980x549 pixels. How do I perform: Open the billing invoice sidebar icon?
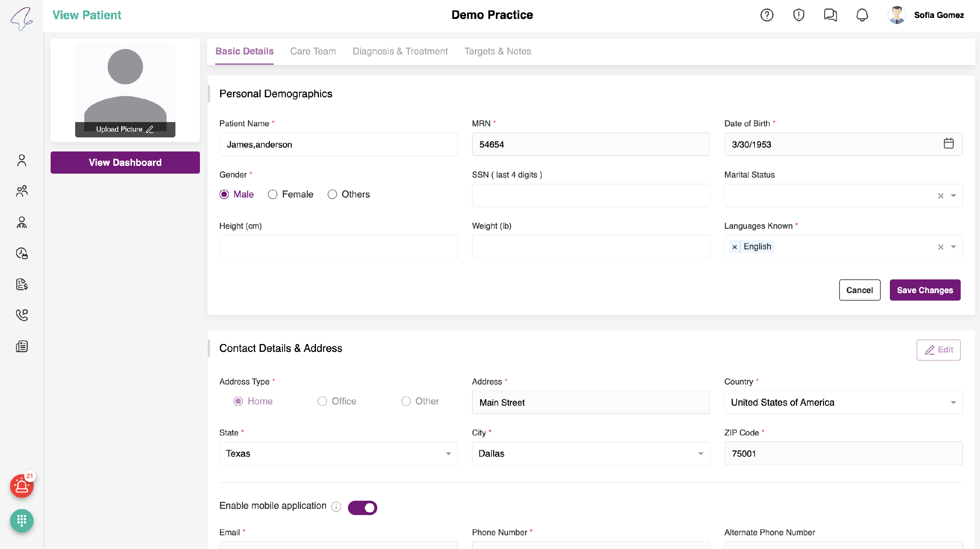point(22,284)
